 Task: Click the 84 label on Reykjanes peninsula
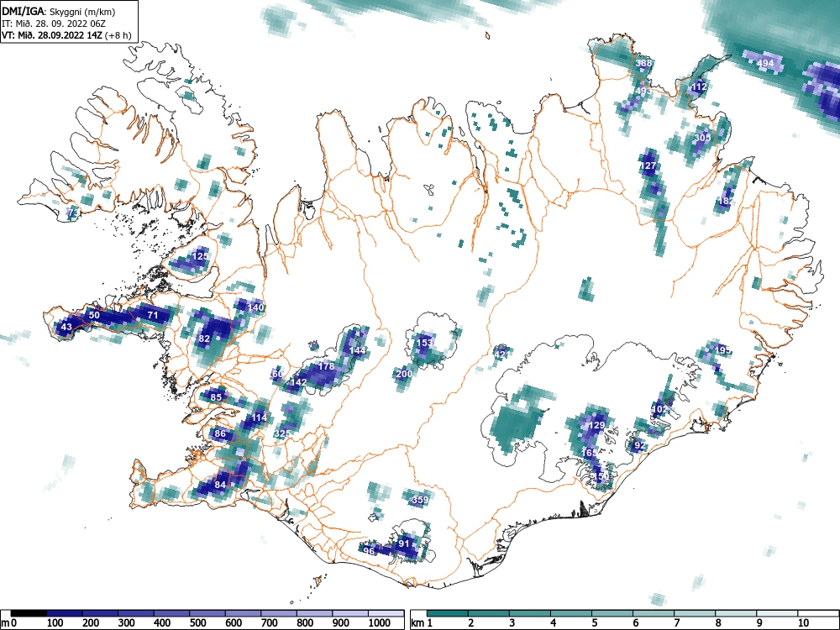[220, 485]
